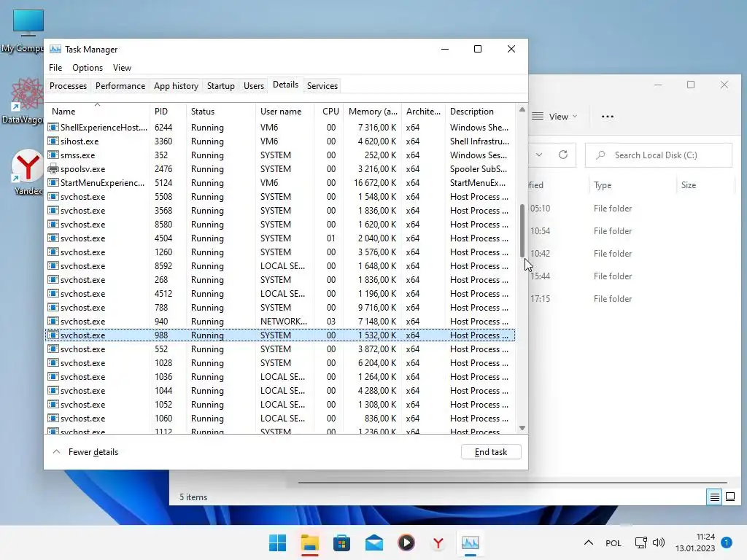This screenshot has width=747, height=560.
Task: Open the clock and date in the taskbar
Action: [695, 542]
